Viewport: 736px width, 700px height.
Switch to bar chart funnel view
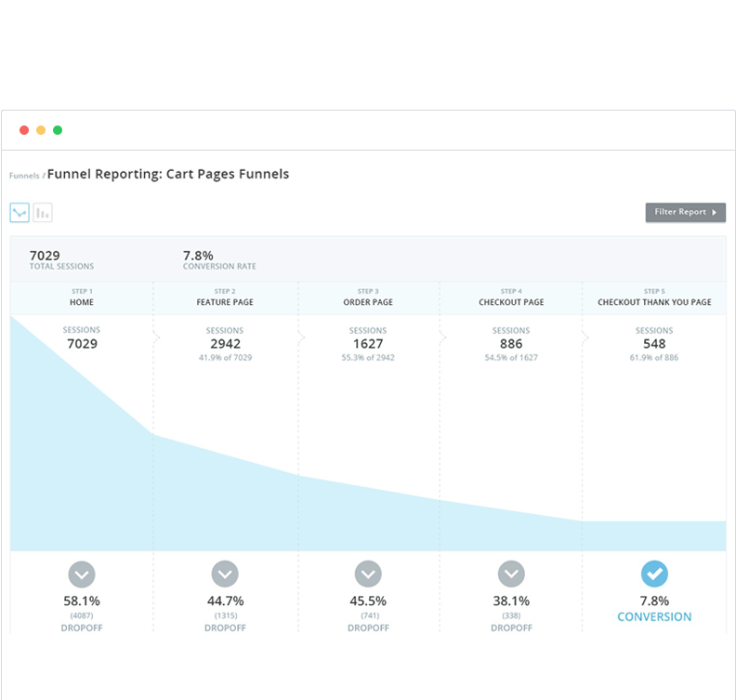43,213
